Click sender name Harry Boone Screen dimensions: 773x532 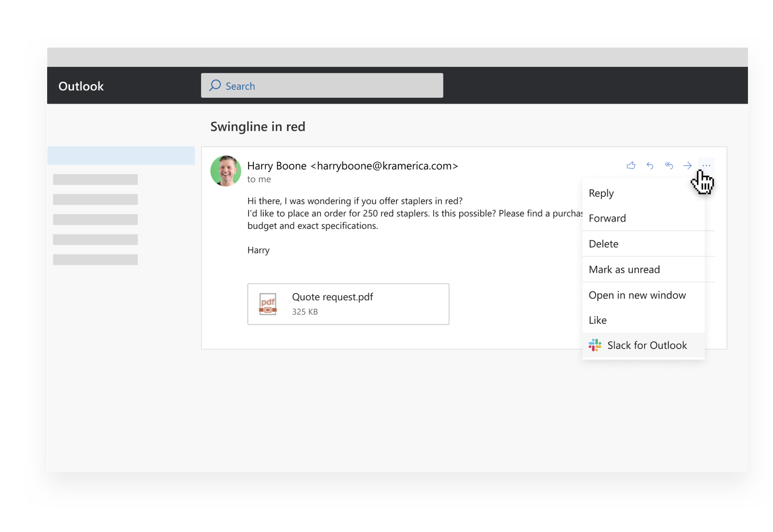click(x=276, y=166)
